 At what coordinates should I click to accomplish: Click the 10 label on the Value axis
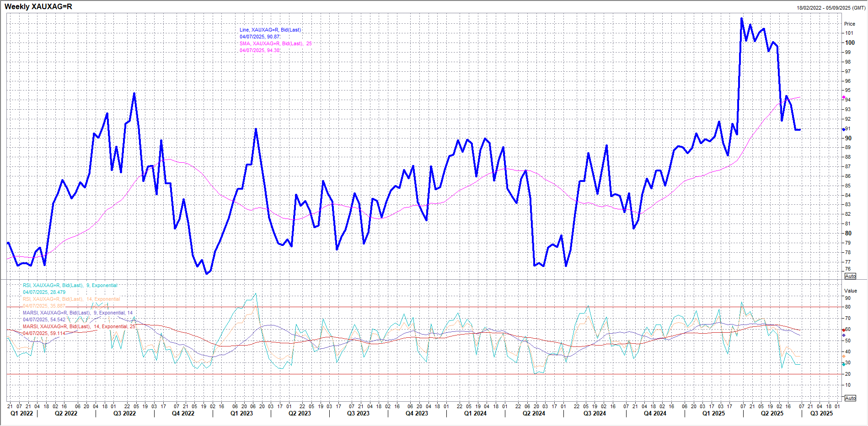click(x=848, y=385)
